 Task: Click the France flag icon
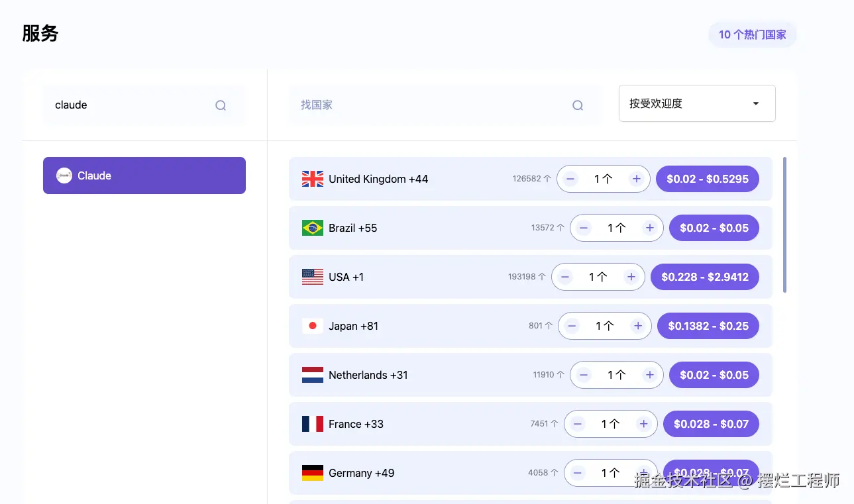tap(313, 424)
